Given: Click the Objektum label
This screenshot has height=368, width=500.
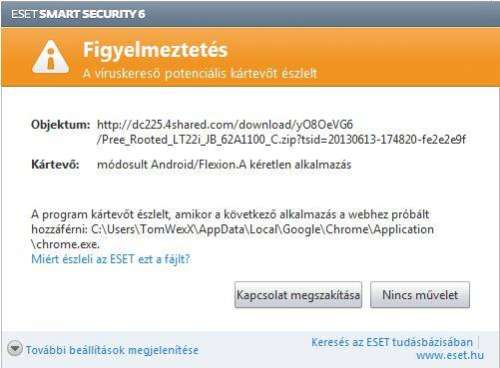Looking at the screenshot, I should [x=60, y=125].
